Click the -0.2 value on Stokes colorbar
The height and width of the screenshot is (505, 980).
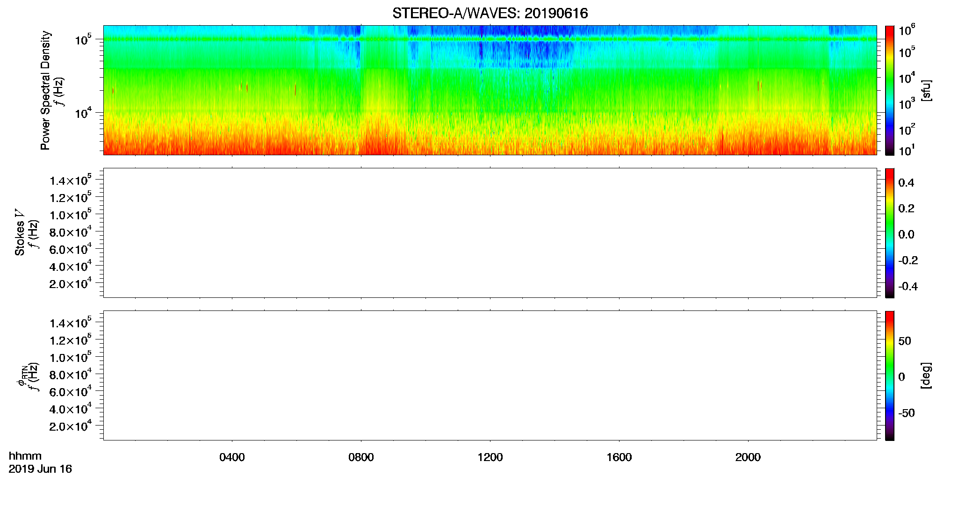[x=908, y=260]
